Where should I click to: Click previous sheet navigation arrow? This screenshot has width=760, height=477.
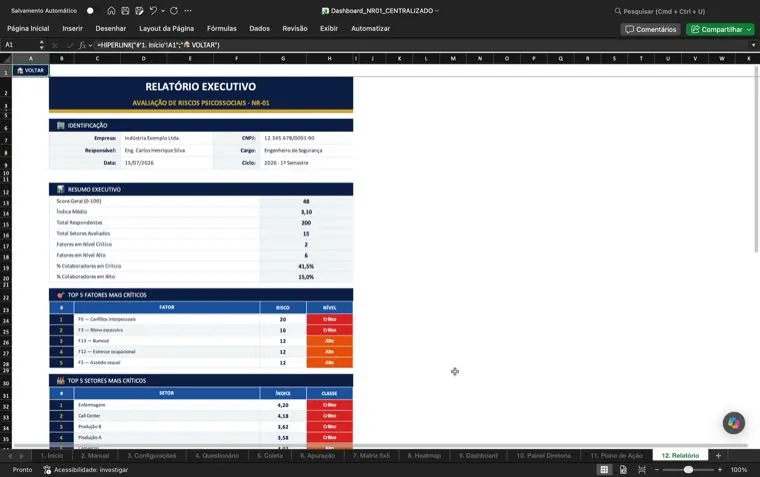click(10, 456)
